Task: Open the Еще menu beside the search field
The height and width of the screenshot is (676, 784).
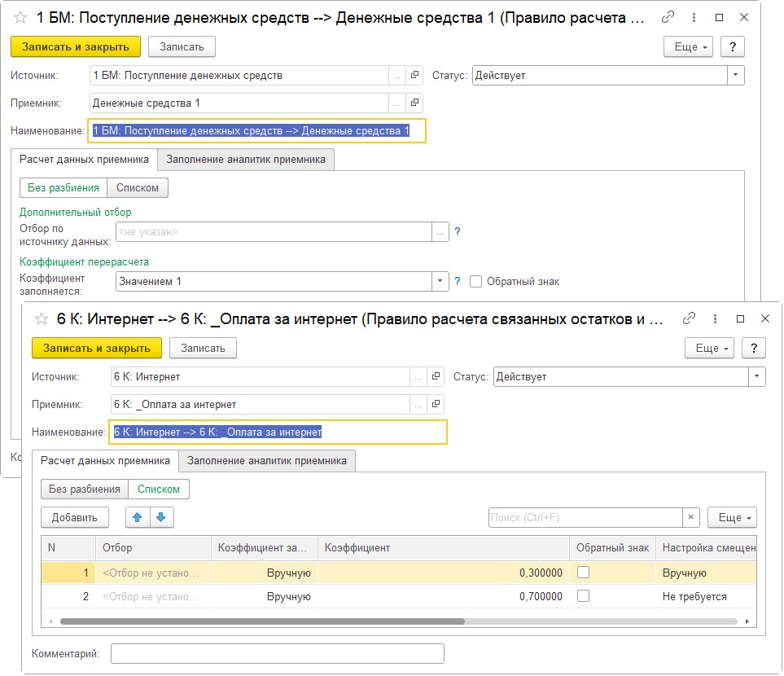Action: (732, 517)
